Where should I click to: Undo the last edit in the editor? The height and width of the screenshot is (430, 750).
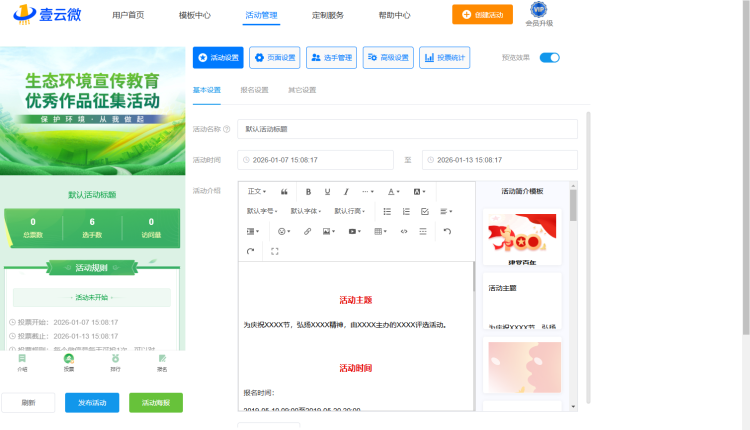[447, 231]
